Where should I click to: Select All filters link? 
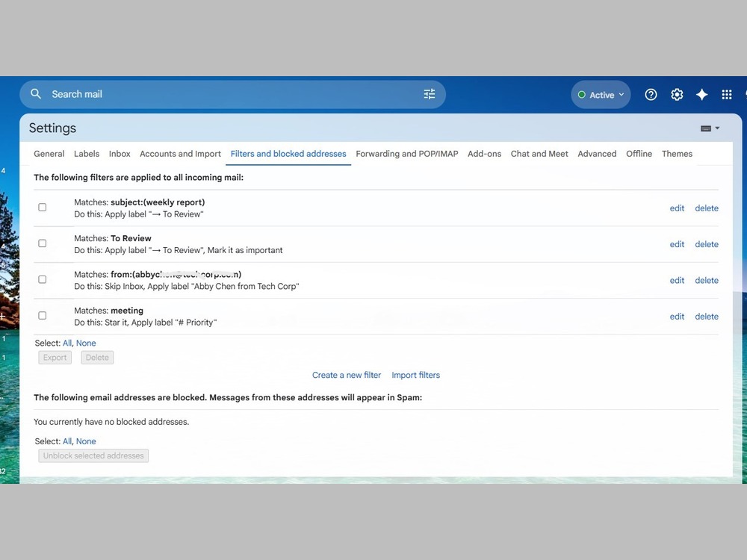(67, 343)
